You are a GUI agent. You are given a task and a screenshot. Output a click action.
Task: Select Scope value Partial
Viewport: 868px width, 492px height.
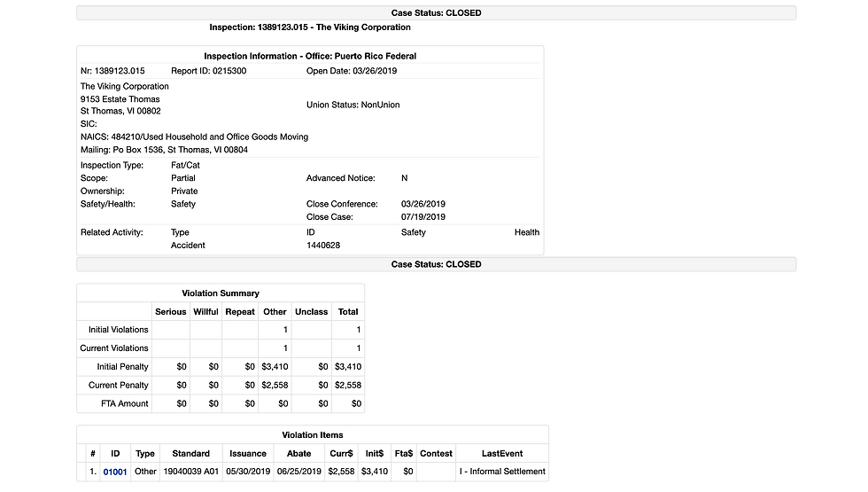(x=183, y=178)
